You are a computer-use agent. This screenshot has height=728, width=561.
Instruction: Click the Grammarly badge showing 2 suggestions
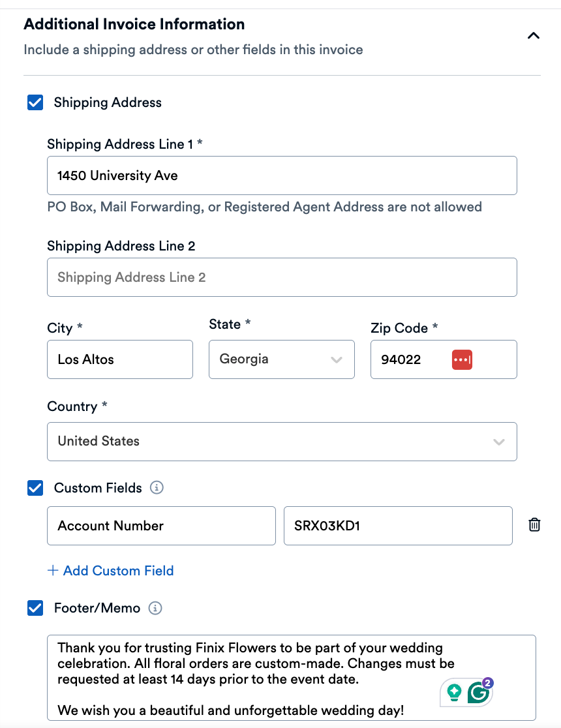489,682
